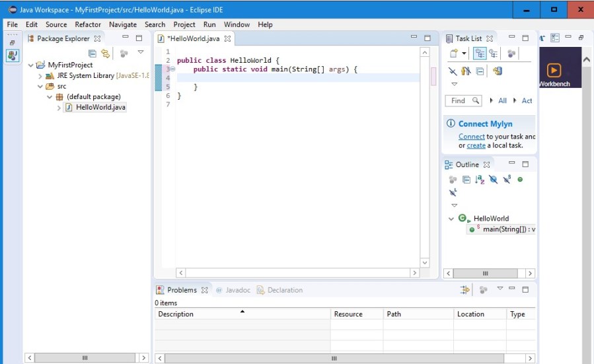Image resolution: width=594 pixels, height=364 pixels.
Task: Expand JRE System Library node
Action: tap(40, 76)
